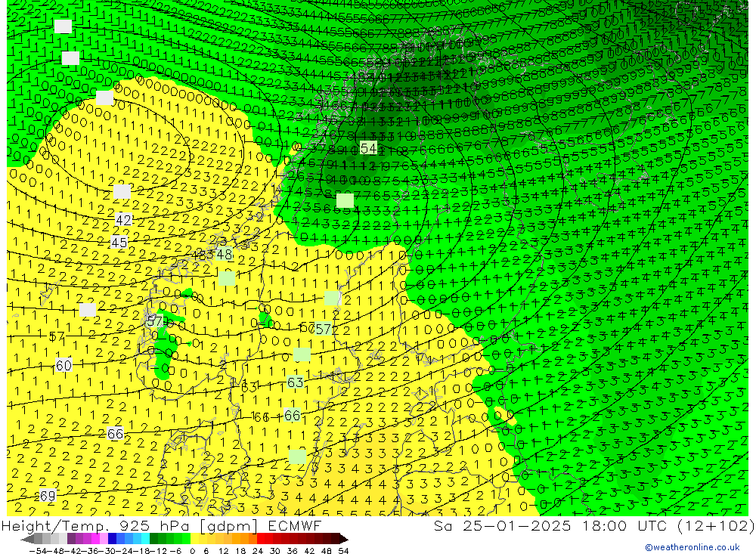
Task: Click the 24 value on the legend scale
Action: [x=258, y=551]
